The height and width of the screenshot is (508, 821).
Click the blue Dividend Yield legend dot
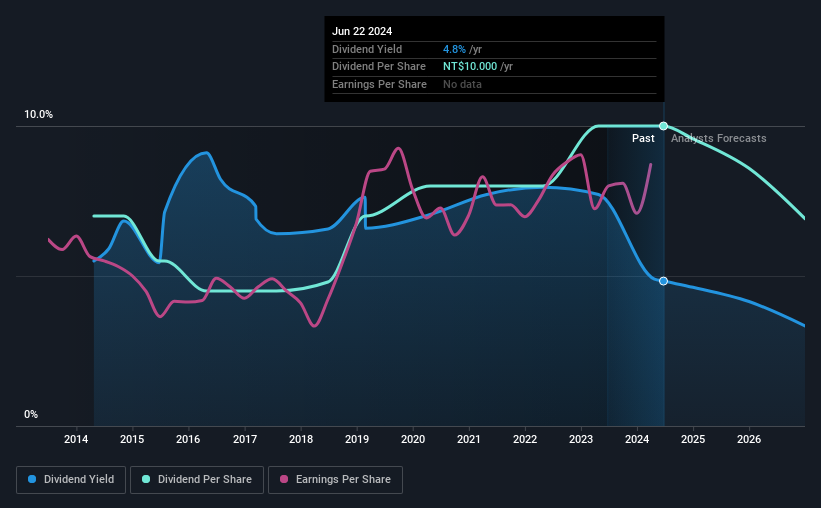coord(32,479)
